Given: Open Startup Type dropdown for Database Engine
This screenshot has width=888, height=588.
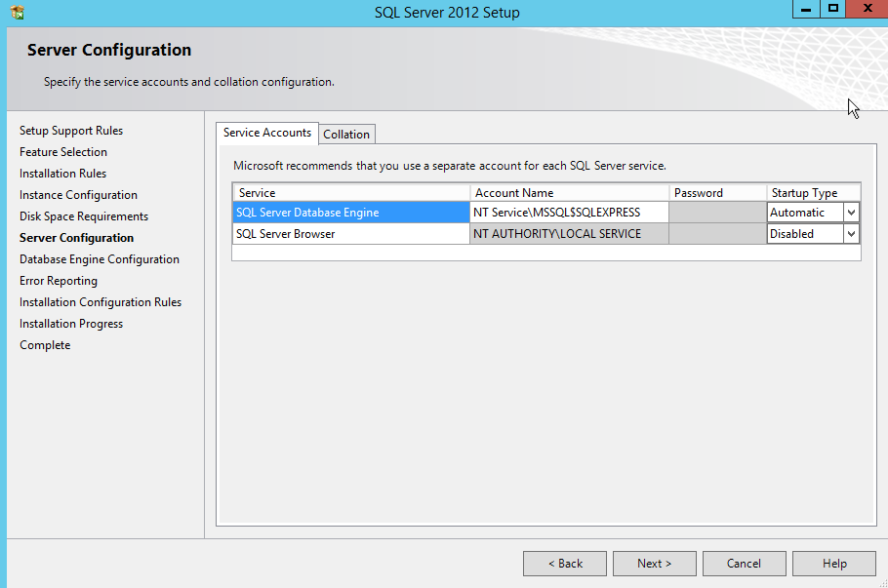Looking at the screenshot, I should coord(851,213).
